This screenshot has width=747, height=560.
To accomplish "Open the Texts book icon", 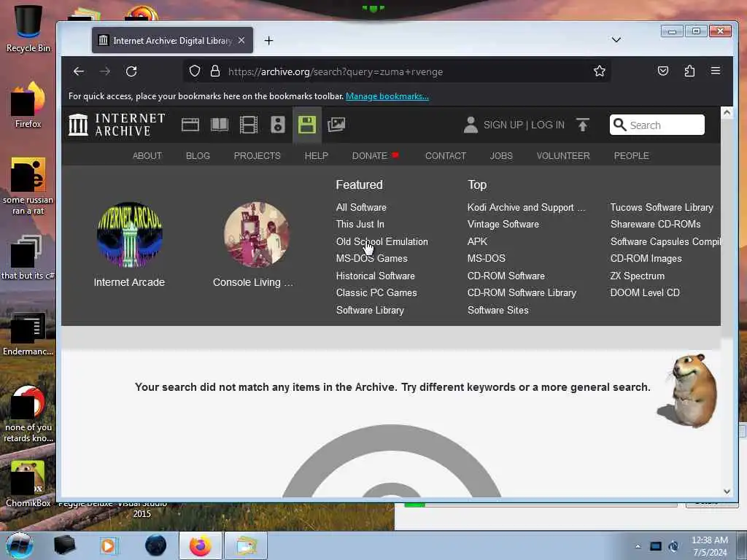I will pos(220,125).
